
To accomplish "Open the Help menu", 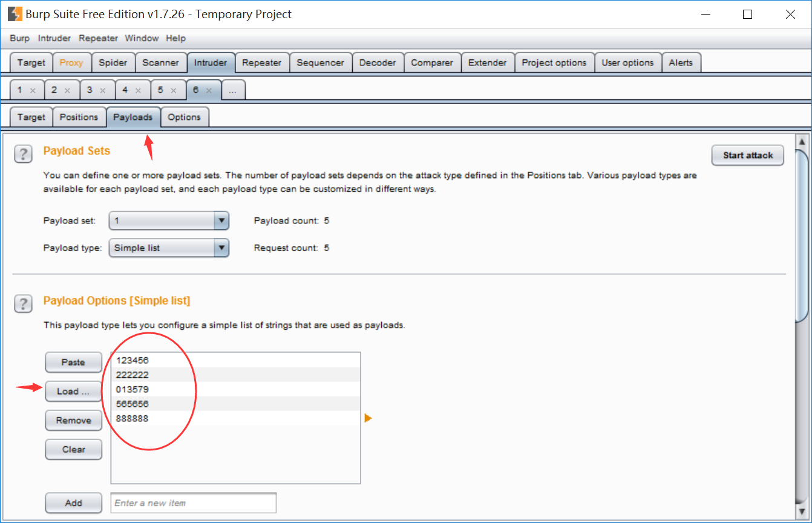I will click(x=175, y=38).
